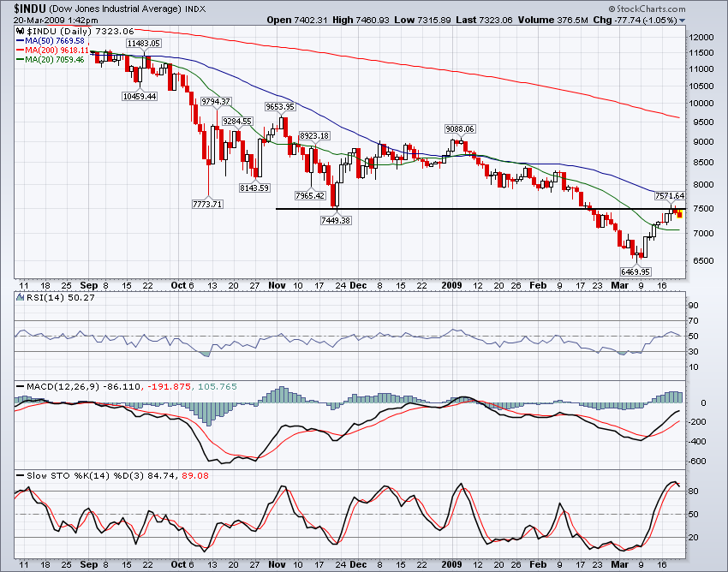Click the 9284.55 price annotation
Screen dimensions: 728x572
237,122
